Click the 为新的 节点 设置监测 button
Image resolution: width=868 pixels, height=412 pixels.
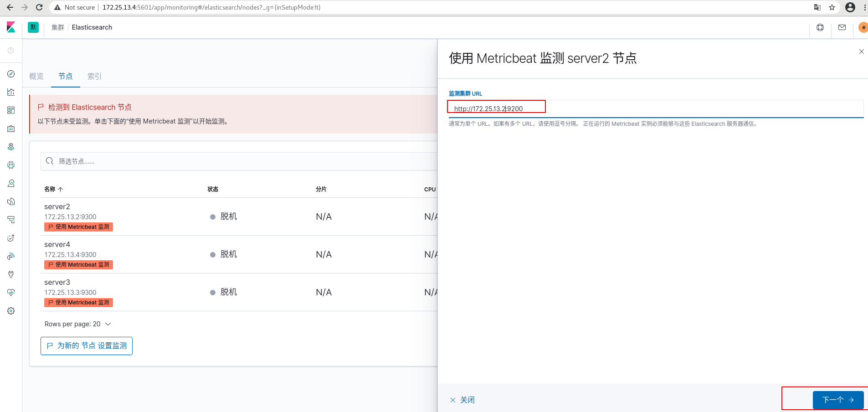tap(87, 346)
